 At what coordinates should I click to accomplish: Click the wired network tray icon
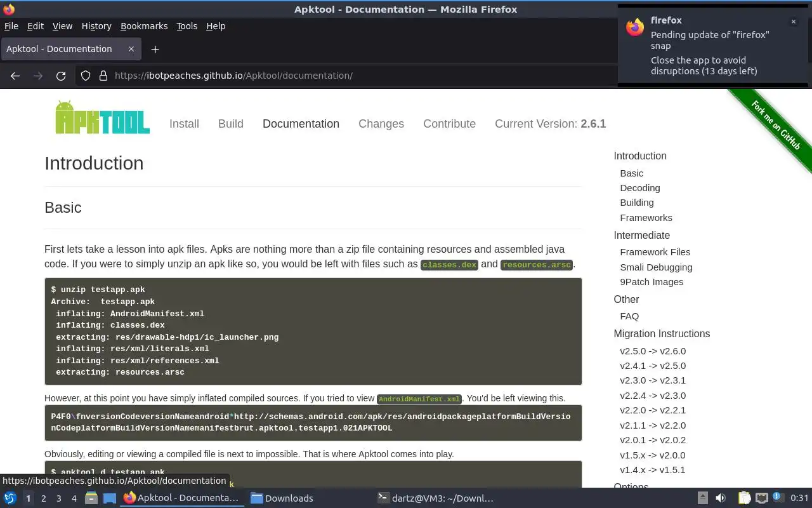click(x=762, y=498)
